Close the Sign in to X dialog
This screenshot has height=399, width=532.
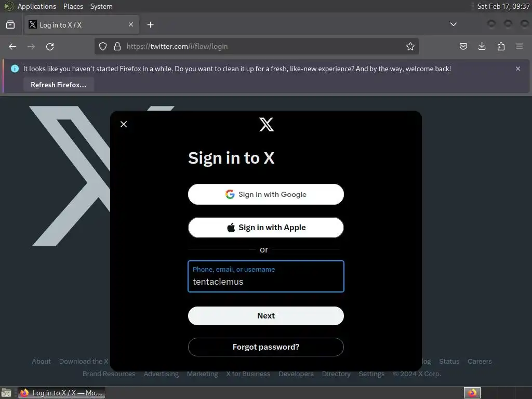tap(124, 124)
